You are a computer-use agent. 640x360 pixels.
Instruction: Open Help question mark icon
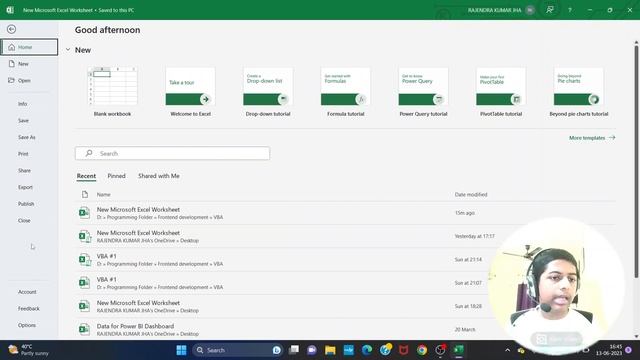coord(570,10)
